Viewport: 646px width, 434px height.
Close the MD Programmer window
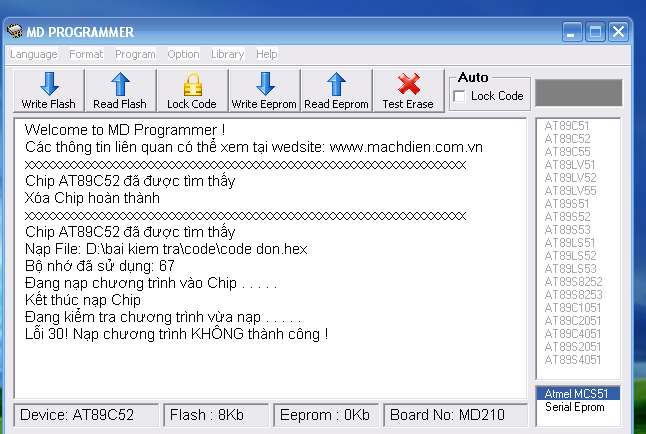618,31
